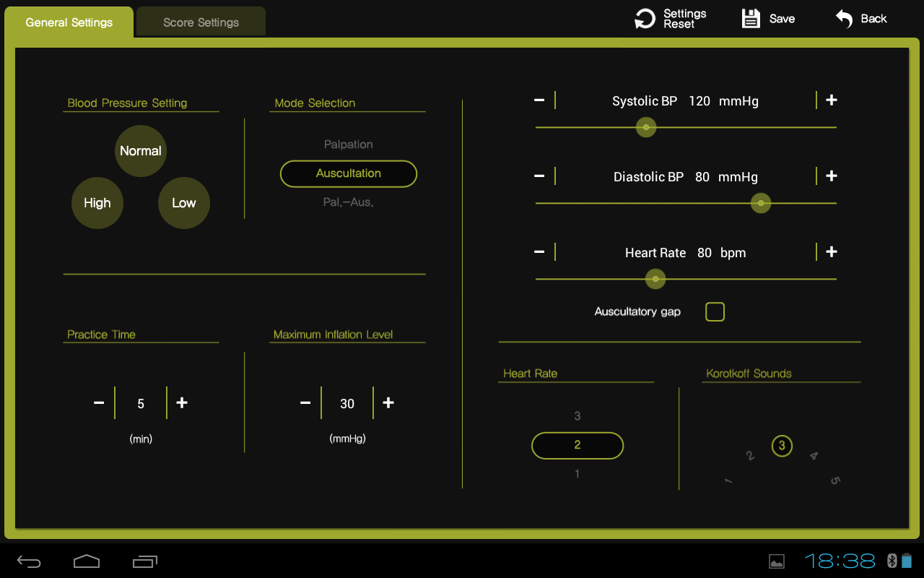The image size is (924, 578).
Task: Select Low blood pressure setting
Action: (183, 203)
